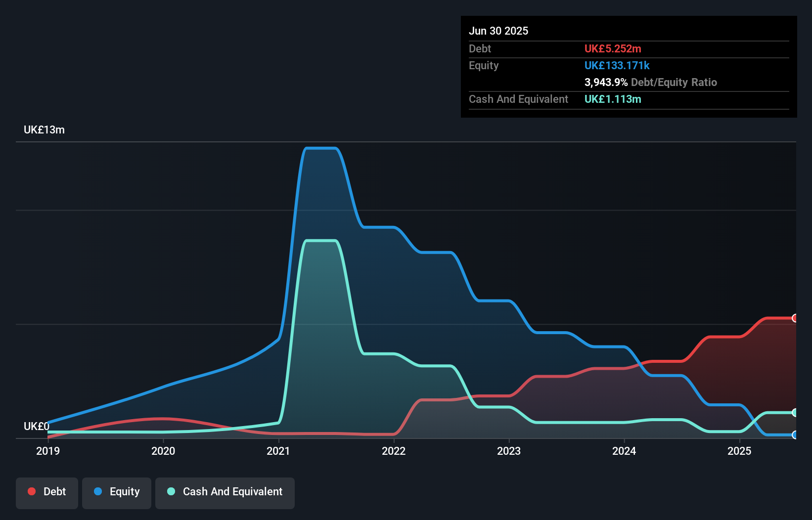Click the Equity color indicator inside tooltip row

pyautogui.click(x=618, y=65)
